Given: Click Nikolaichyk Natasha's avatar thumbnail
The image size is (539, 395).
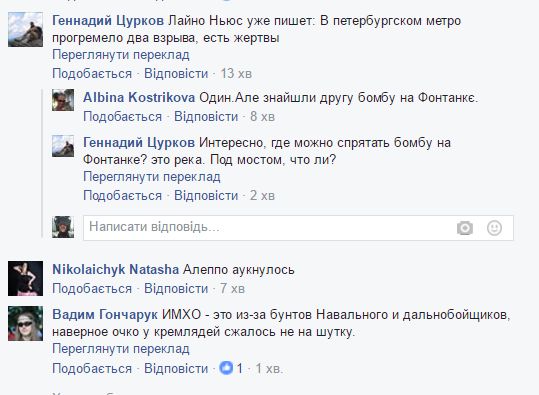Looking at the screenshot, I should click(x=25, y=278).
